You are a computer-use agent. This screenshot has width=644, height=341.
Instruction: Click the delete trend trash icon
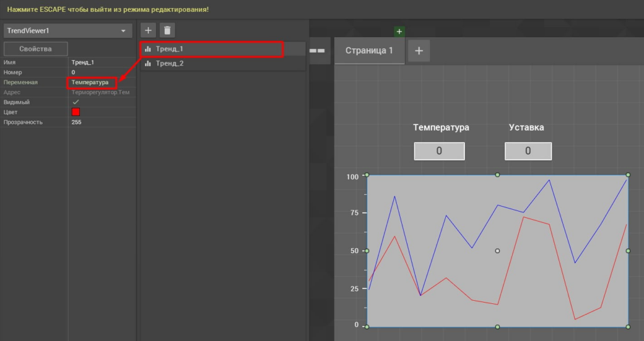(x=167, y=30)
